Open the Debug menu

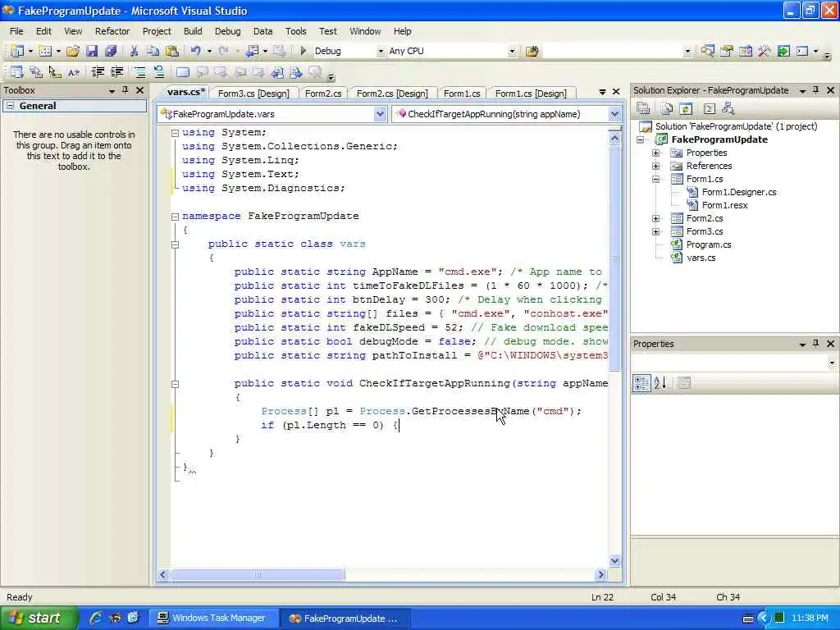(228, 31)
